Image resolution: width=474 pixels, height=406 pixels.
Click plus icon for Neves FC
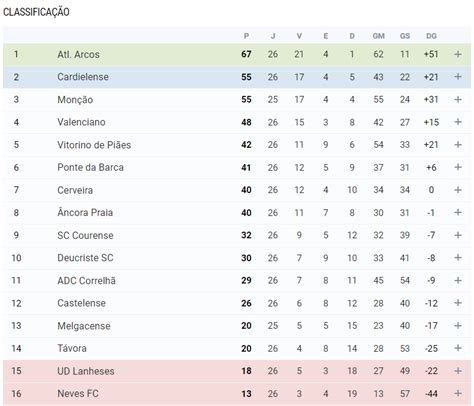pos(458,393)
